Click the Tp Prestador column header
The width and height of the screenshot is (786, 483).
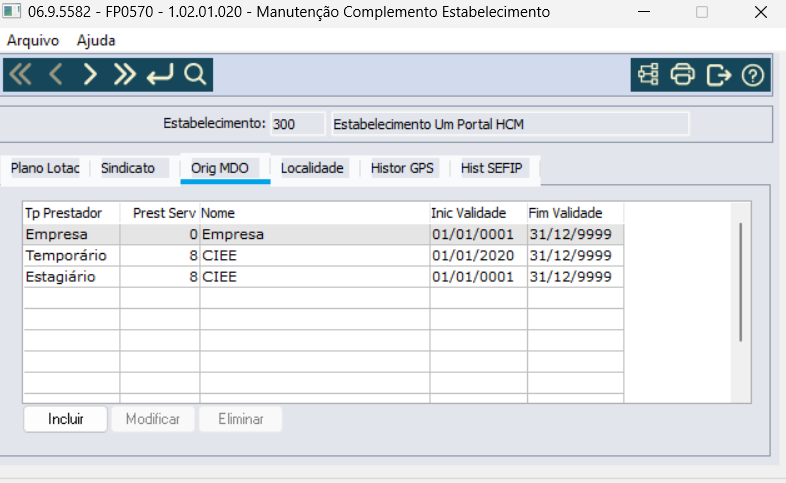pyautogui.click(x=71, y=213)
